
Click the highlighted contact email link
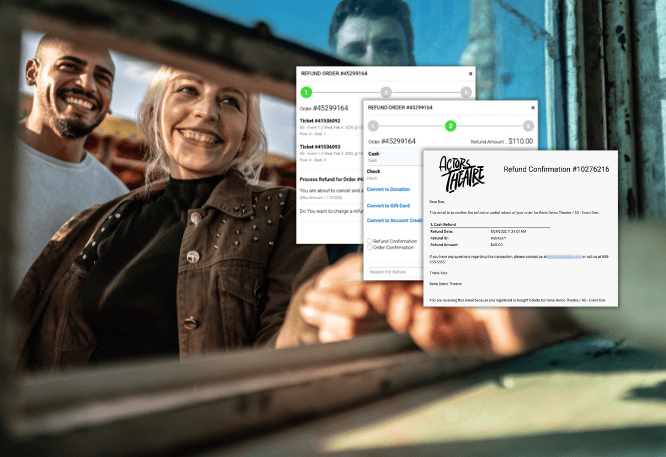point(564,257)
